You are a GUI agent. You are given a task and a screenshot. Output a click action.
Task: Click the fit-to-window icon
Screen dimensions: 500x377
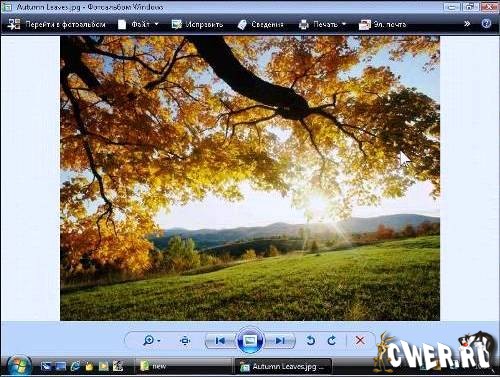click(x=185, y=340)
